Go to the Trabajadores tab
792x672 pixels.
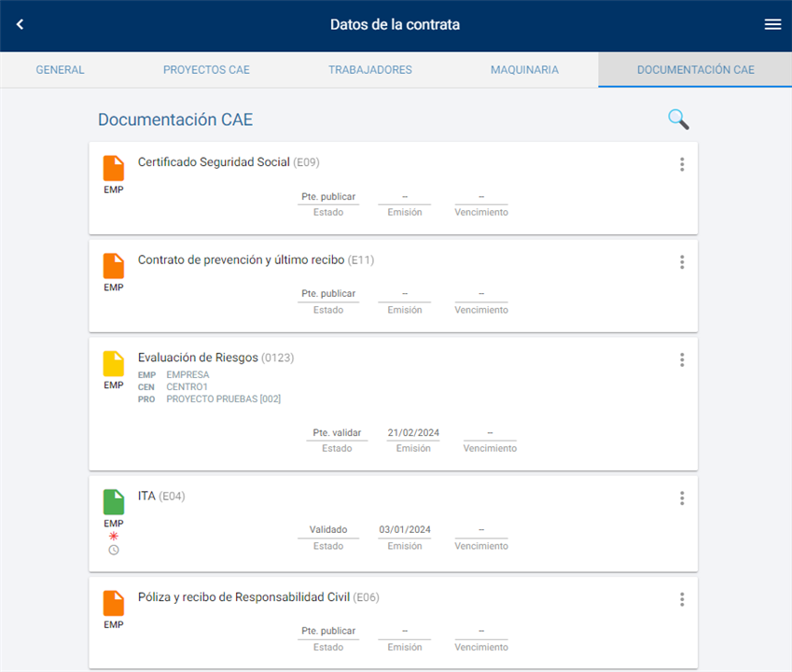click(369, 70)
